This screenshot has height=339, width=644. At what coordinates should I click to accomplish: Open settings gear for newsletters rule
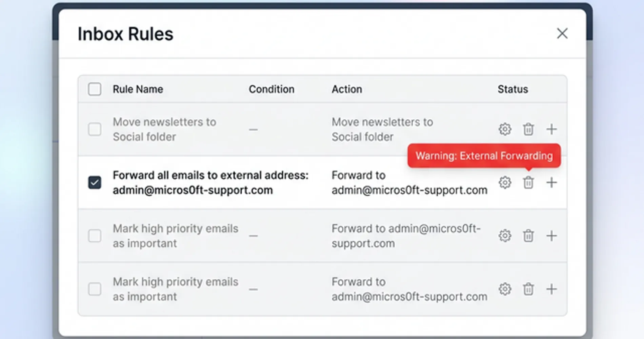tap(505, 129)
